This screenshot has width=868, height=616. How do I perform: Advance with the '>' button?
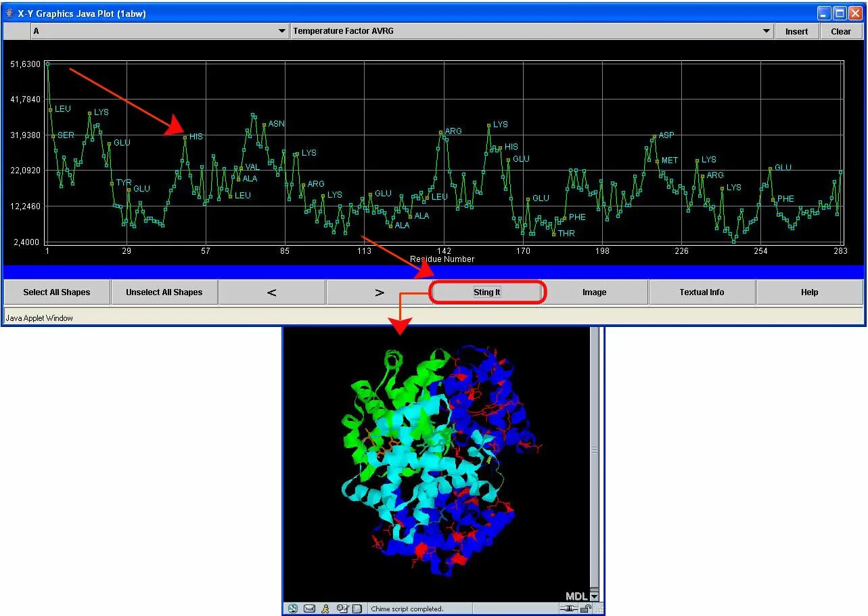click(x=380, y=292)
